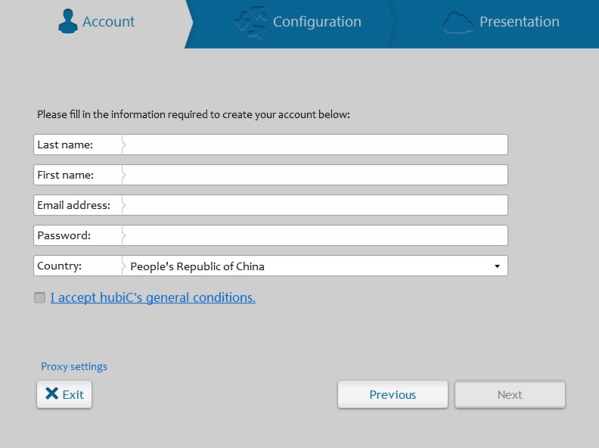Screen dimensions: 599x448
Task: Click the Exit button
Action: point(64,394)
